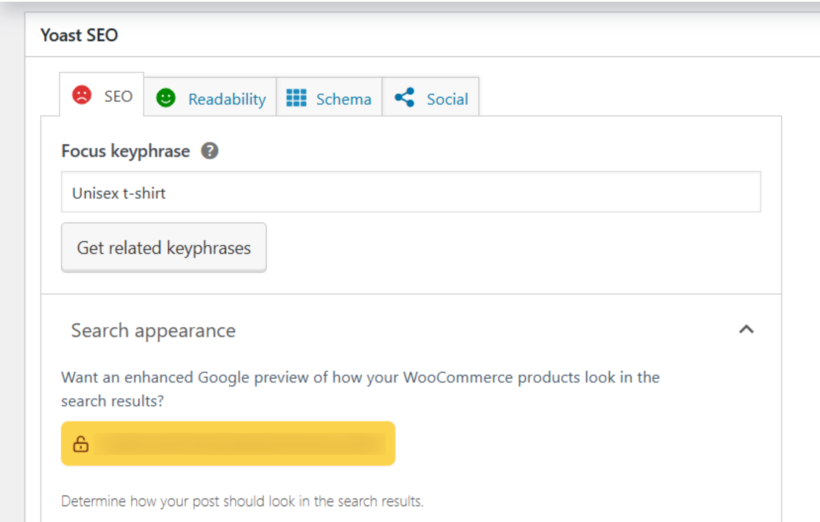The height and width of the screenshot is (522, 820).
Task: Click text 'Determine how your post should look'
Action: pos(178,501)
